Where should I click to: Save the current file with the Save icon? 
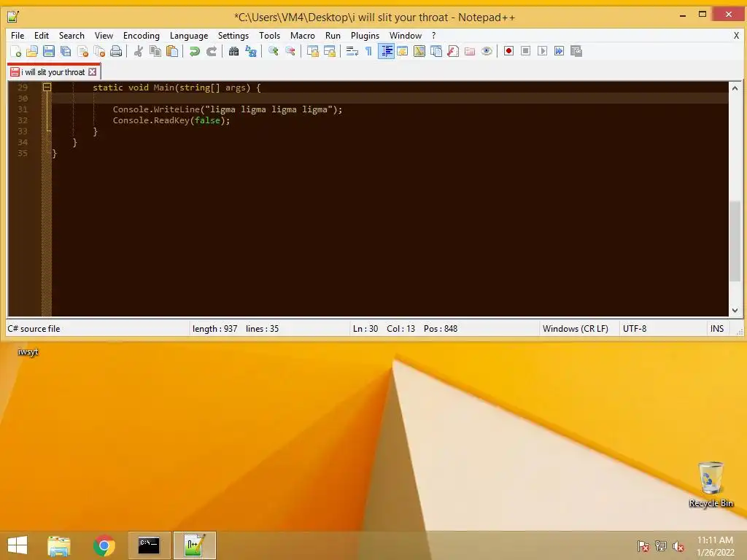coord(49,51)
